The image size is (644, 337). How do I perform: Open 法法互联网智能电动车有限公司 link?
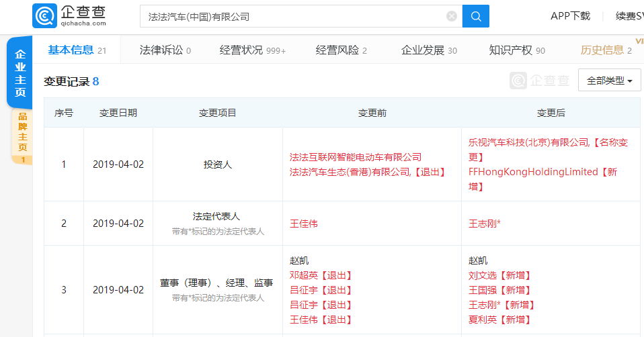coord(355,157)
